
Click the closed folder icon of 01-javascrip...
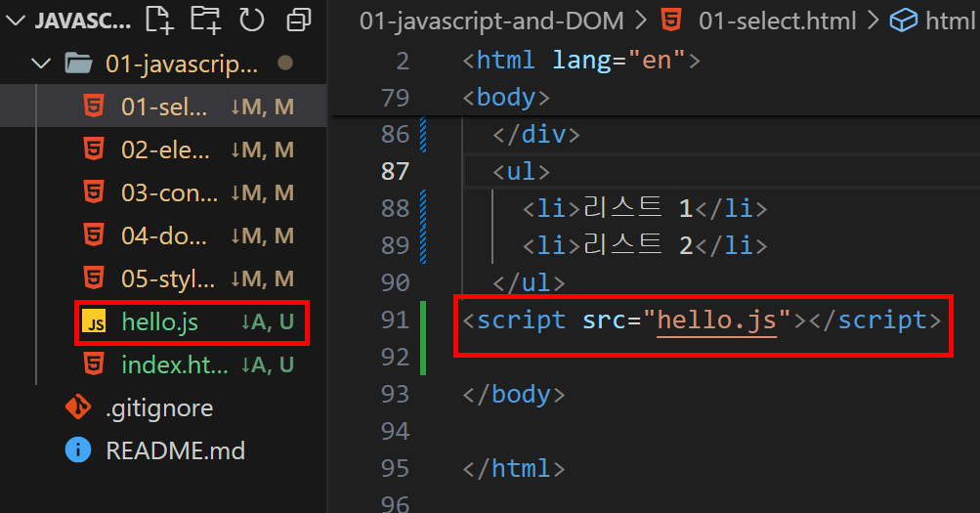79,64
